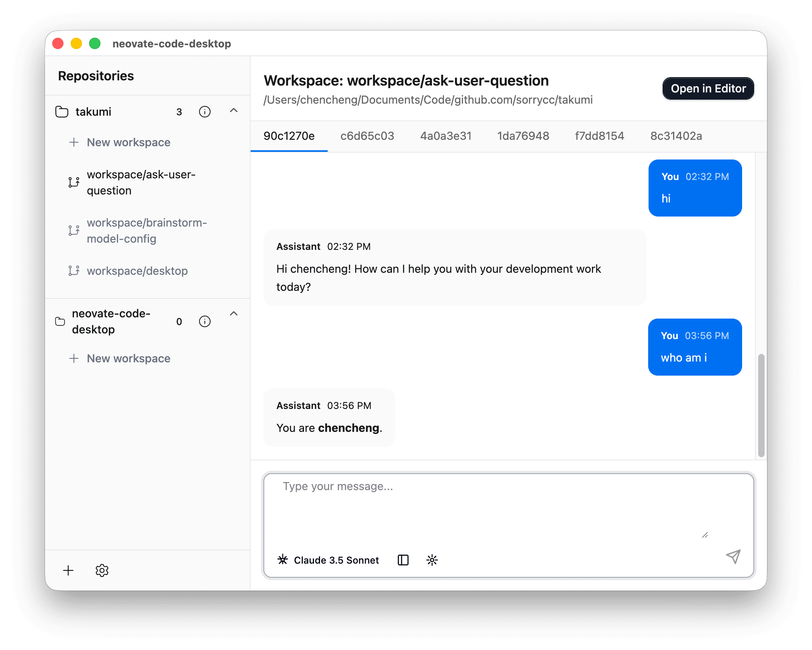Select the f7dd8154 session tab
Viewport: 812px width, 650px height.
point(599,136)
